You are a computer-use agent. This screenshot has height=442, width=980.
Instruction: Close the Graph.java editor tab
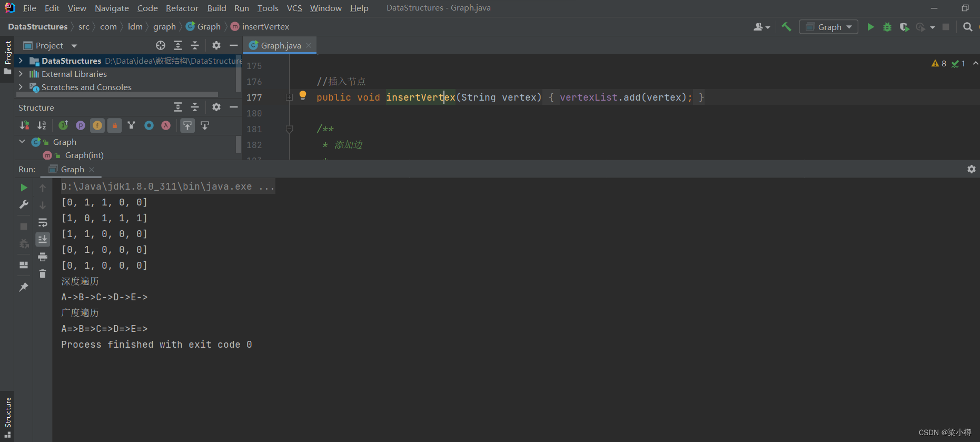tap(309, 45)
